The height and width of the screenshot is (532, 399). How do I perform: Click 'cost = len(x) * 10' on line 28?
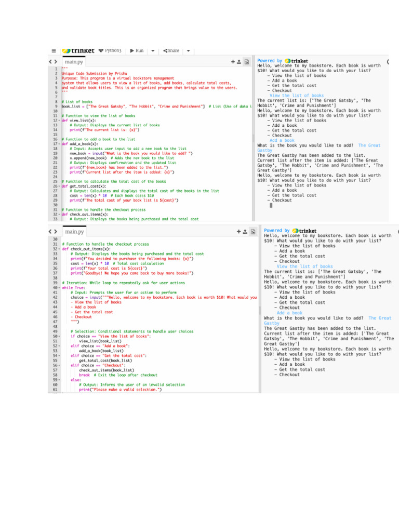tap(88, 195)
